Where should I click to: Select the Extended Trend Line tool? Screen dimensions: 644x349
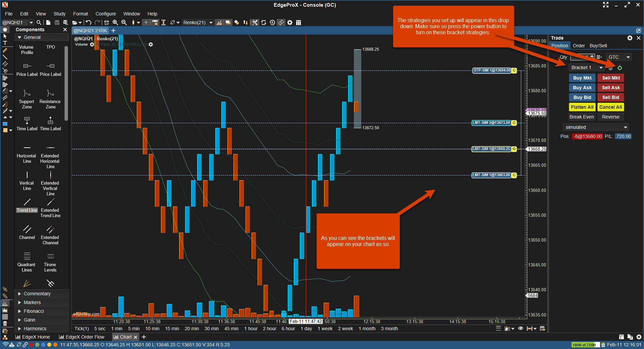50,208
